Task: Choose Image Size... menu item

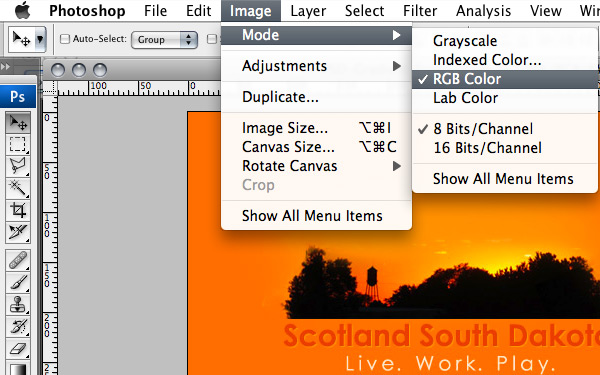Action: (316, 128)
